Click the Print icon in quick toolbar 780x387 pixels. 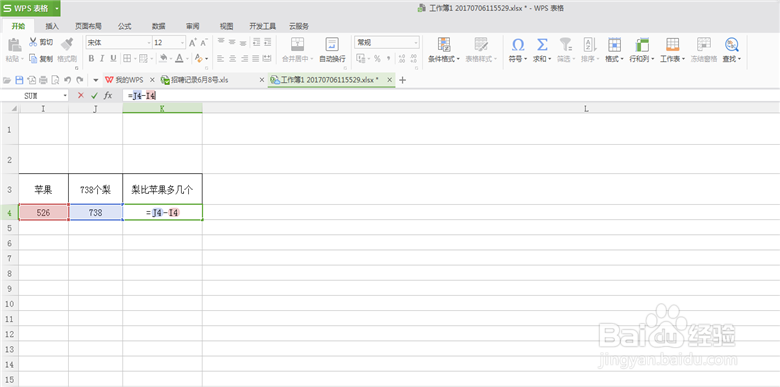[x=43, y=80]
